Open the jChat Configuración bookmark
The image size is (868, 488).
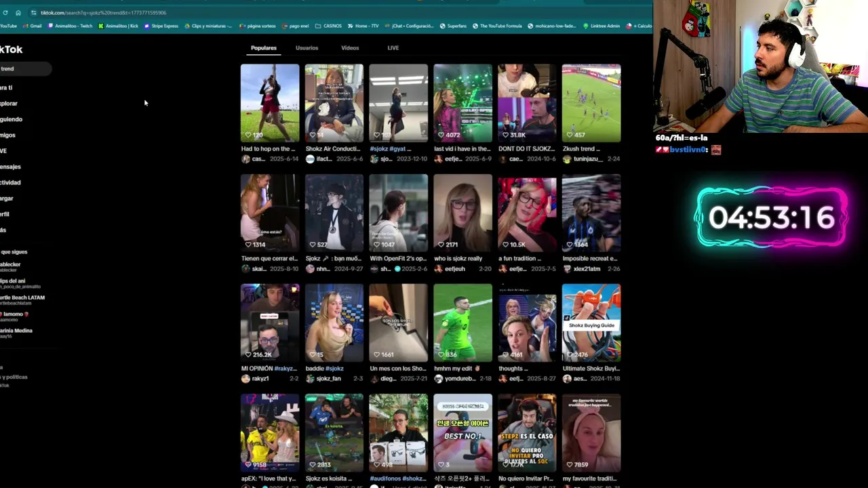tap(409, 26)
